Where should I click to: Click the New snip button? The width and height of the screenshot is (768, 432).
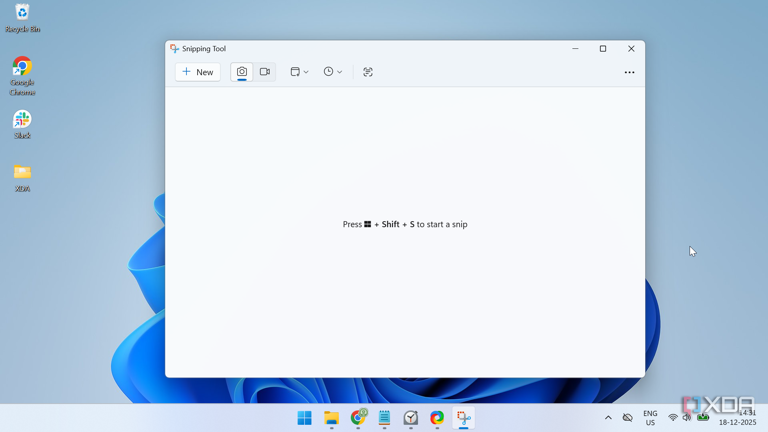click(x=198, y=72)
